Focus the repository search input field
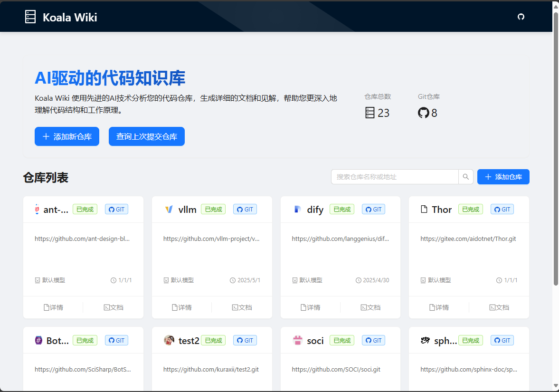 click(395, 177)
